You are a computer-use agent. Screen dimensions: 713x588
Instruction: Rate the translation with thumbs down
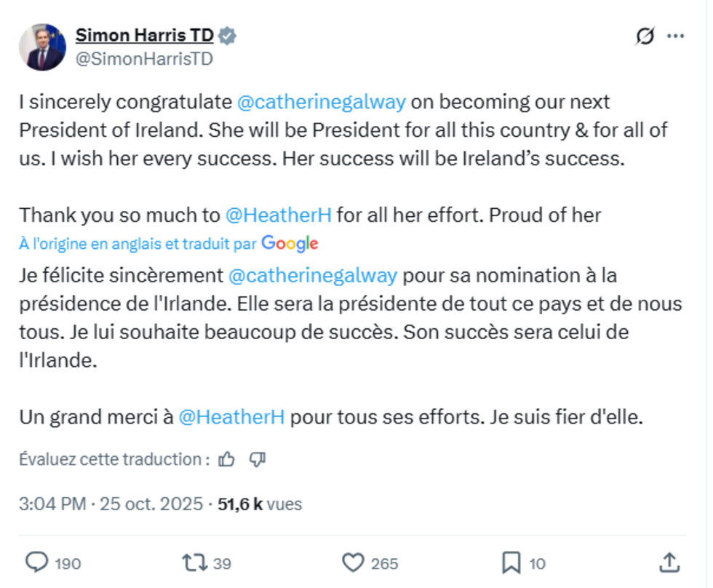258,459
